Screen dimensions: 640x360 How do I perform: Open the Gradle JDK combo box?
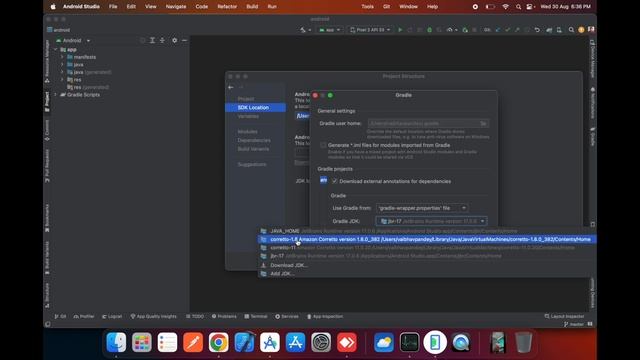(431, 221)
